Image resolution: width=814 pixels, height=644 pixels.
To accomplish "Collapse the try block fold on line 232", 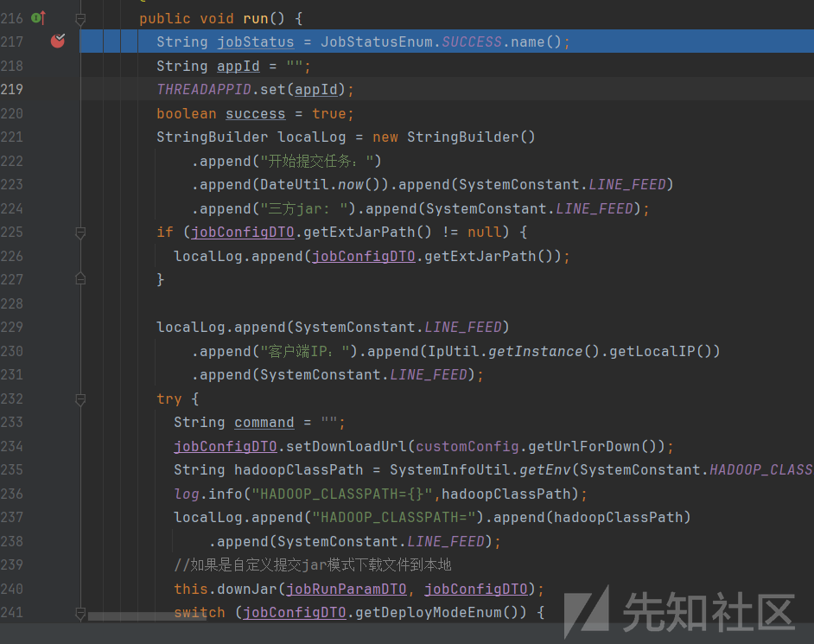I will point(80,399).
